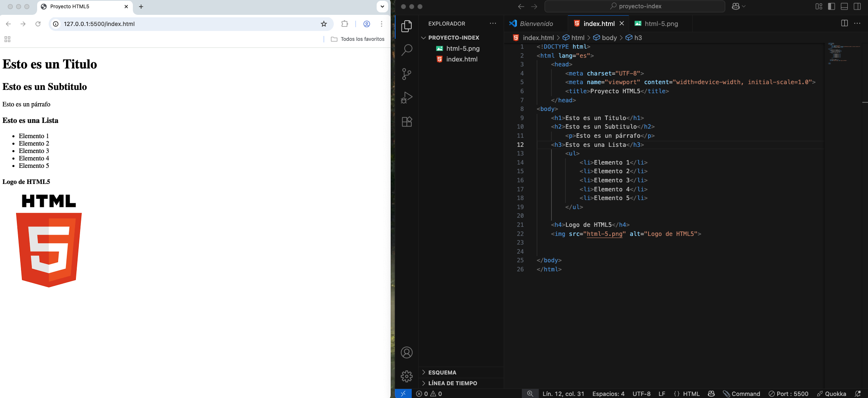Open Todos los favoritos bookmarks folder
The image size is (868, 398).
pyautogui.click(x=358, y=39)
